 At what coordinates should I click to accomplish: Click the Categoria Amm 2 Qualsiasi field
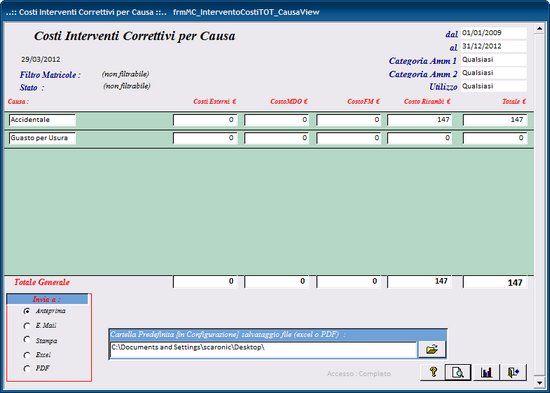[x=494, y=73]
